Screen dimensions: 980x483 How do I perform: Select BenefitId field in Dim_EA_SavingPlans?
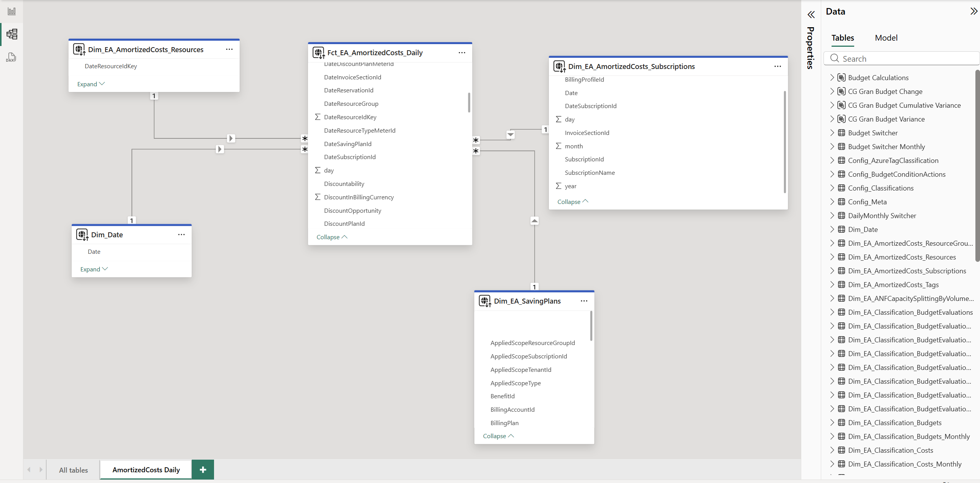[502, 396]
